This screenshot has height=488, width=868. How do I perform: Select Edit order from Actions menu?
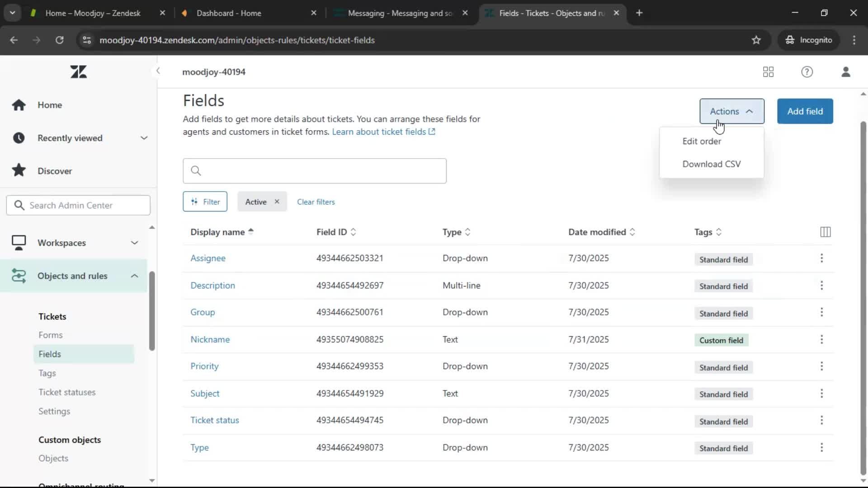(x=711, y=141)
